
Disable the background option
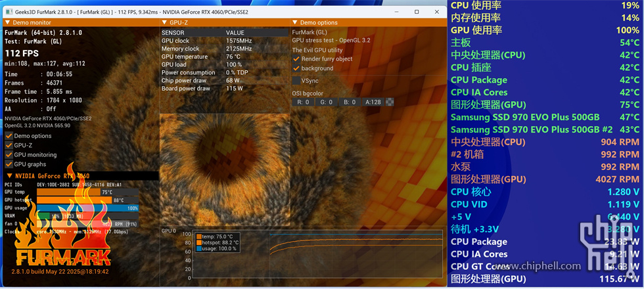coord(296,68)
